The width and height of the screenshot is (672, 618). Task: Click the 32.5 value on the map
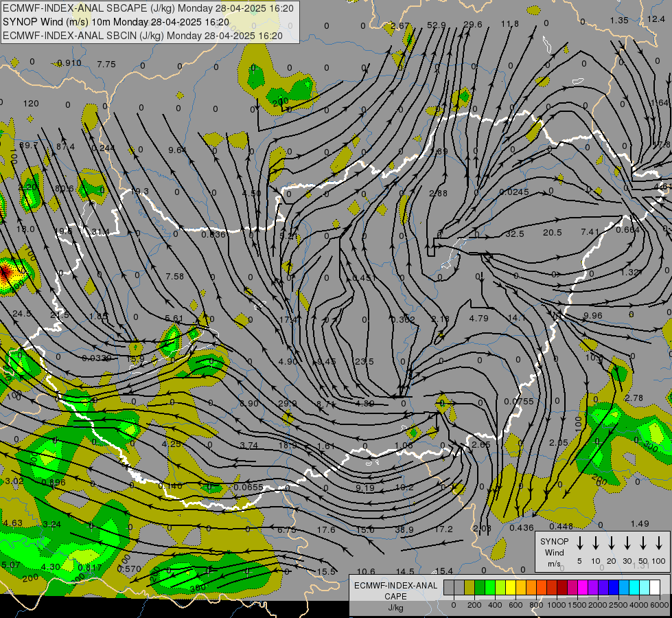[x=515, y=233]
